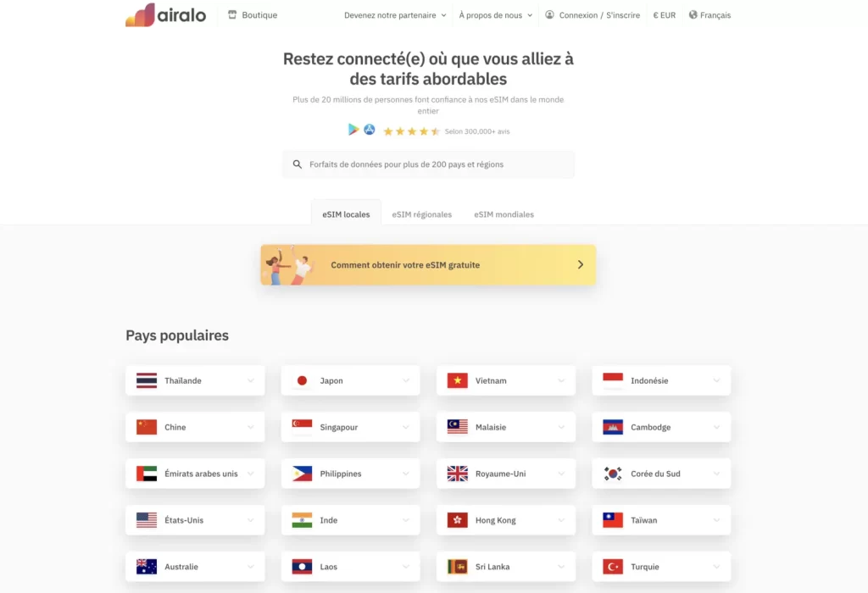
Task: Expand the Cambodge card chevron
Action: click(717, 427)
